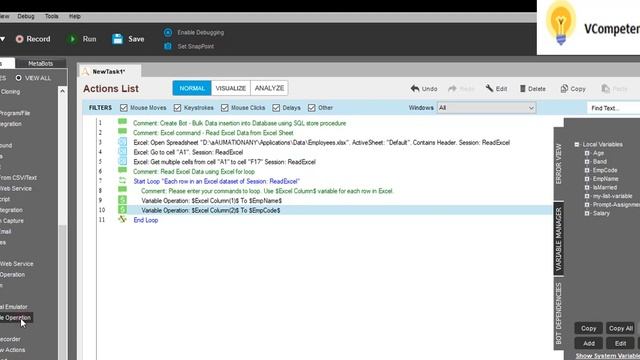Image resolution: width=640 pixels, height=360 pixels.
Task: Expand the Salary variable node
Action: 587,213
